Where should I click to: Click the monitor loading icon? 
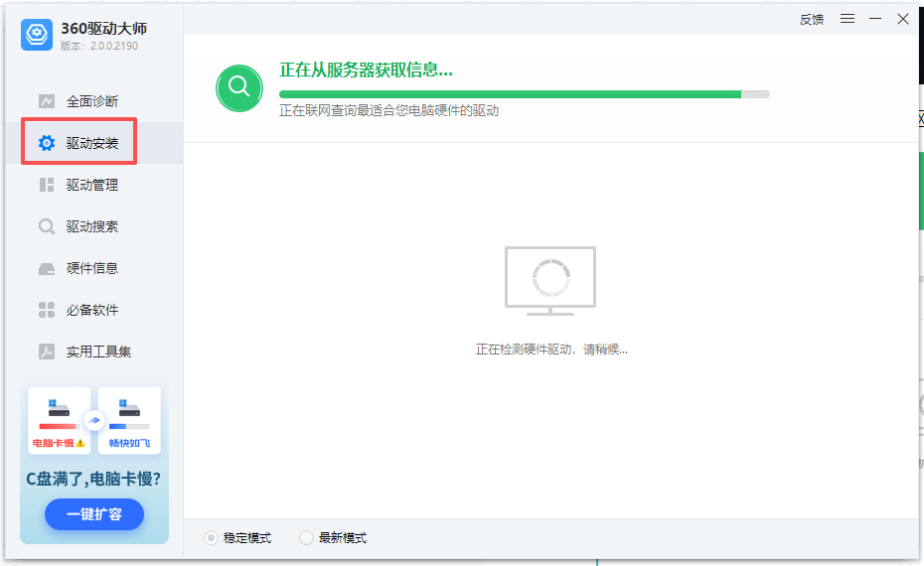[x=550, y=281]
